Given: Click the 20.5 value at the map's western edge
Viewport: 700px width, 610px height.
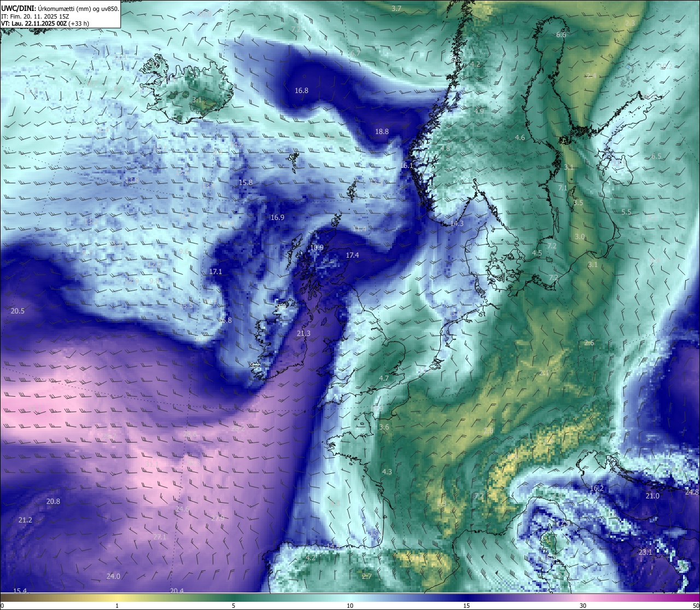Looking at the screenshot, I should point(17,311).
